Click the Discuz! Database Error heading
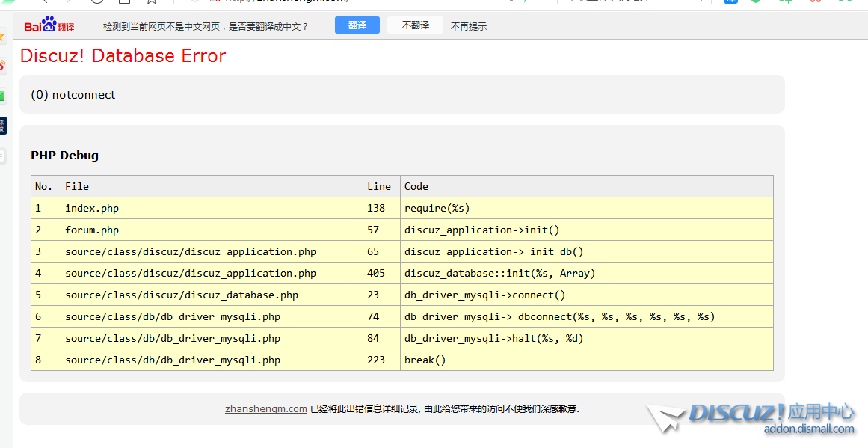 pyautogui.click(x=123, y=56)
